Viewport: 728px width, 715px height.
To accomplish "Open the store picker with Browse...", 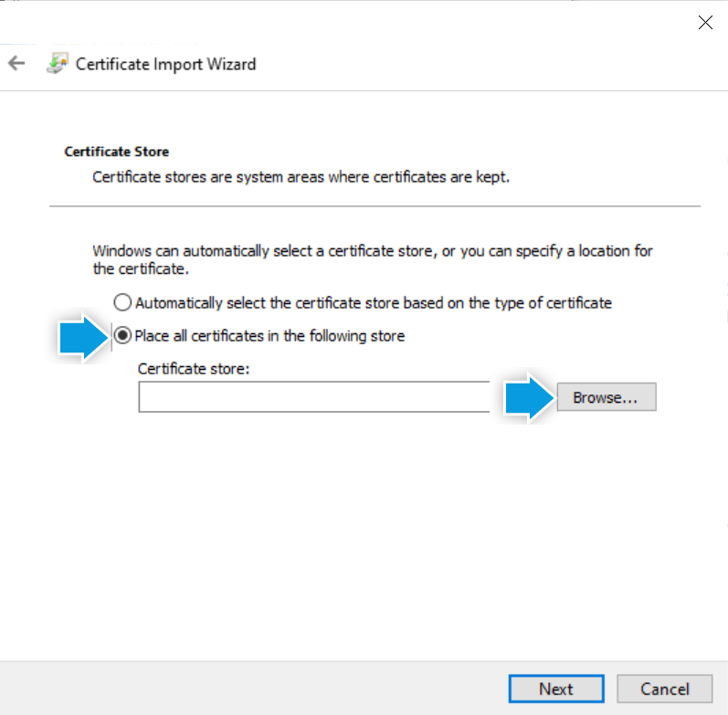I will 607,397.
